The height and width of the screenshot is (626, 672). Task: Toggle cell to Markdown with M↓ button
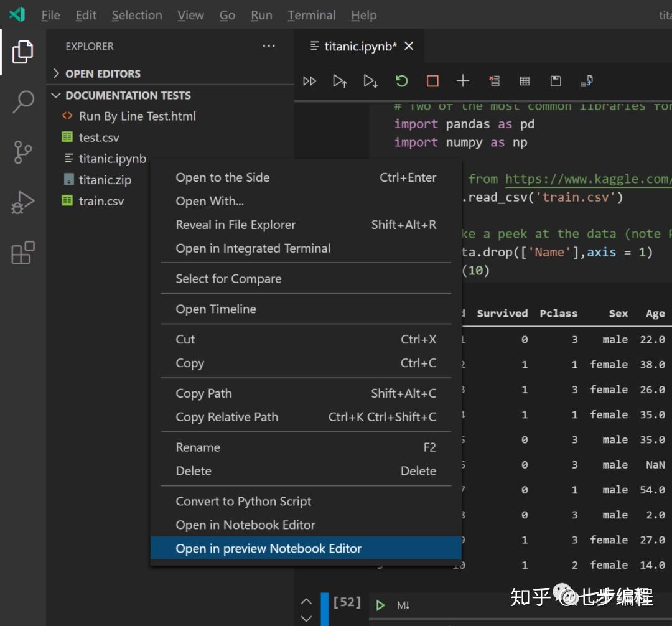click(x=403, y=605)
